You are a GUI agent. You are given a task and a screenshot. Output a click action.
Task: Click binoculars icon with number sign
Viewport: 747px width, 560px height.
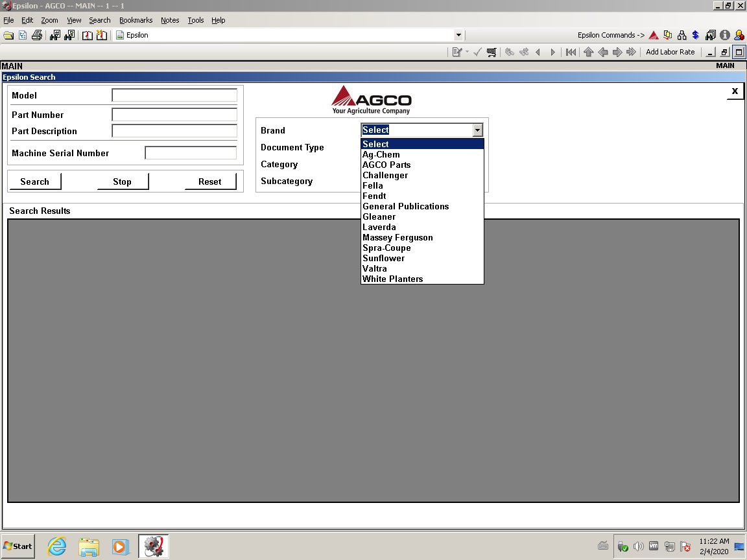[55, 35]
